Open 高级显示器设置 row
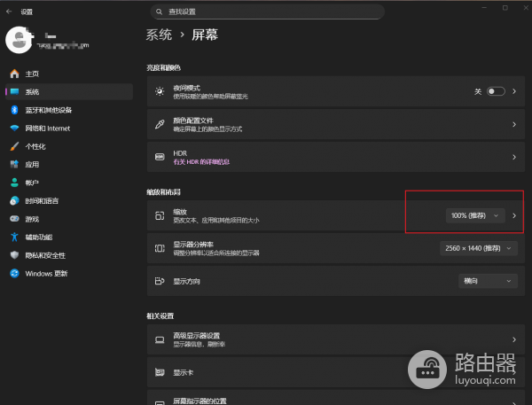This screenshot has height=405, width=532. pos(336,339)
